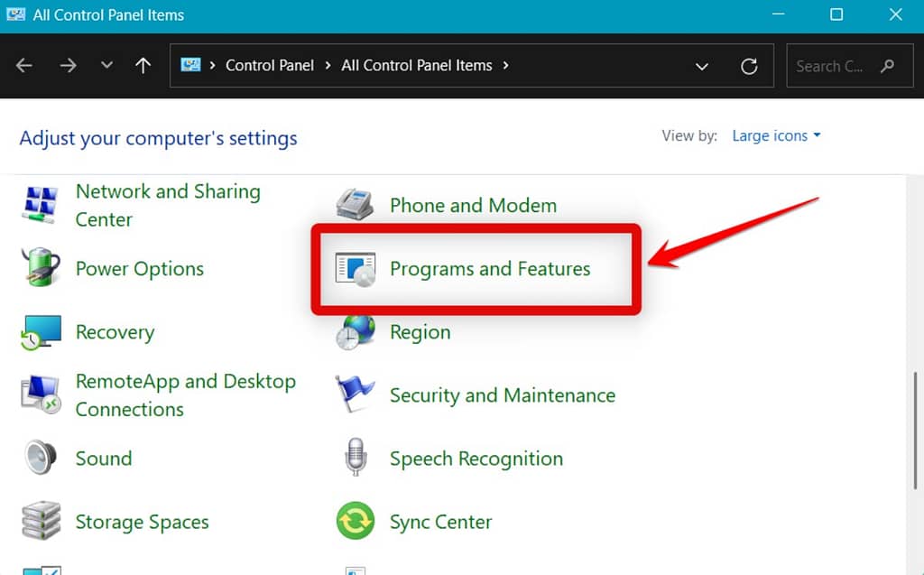
Task: Open the Sound speaker icon
Action: point(41,458)
